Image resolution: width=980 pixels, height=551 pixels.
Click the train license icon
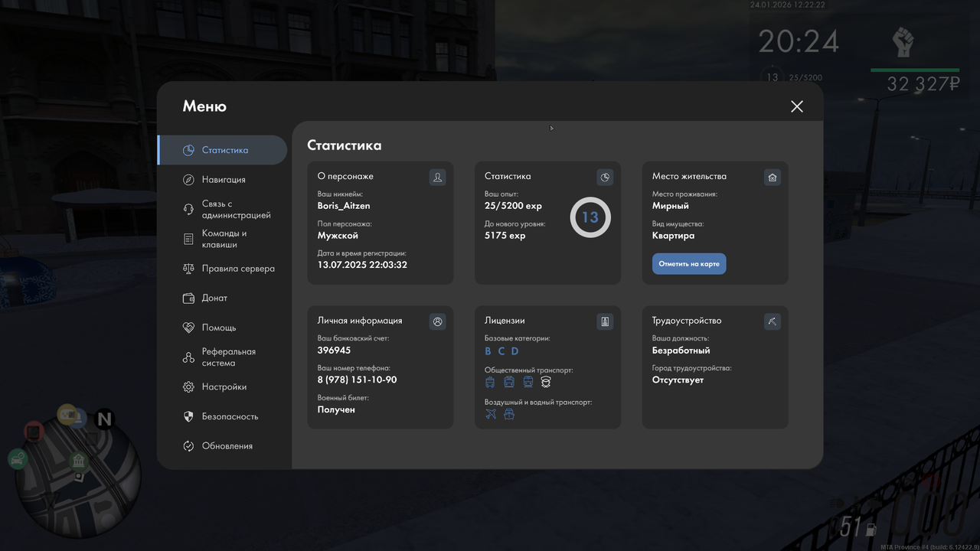pyautogui.click(x=528, y=382)
